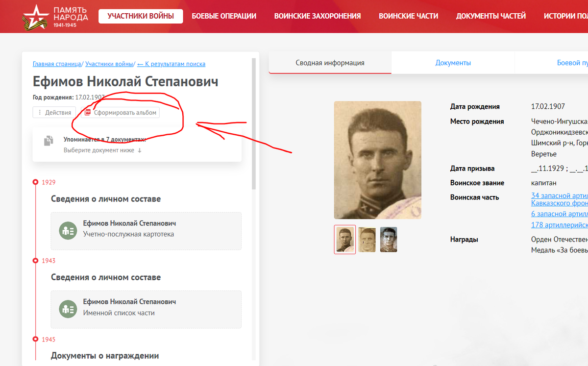Open the Главная страница breadcrumb link
Viewport: 588px width, 366px height.
point(57,64)
